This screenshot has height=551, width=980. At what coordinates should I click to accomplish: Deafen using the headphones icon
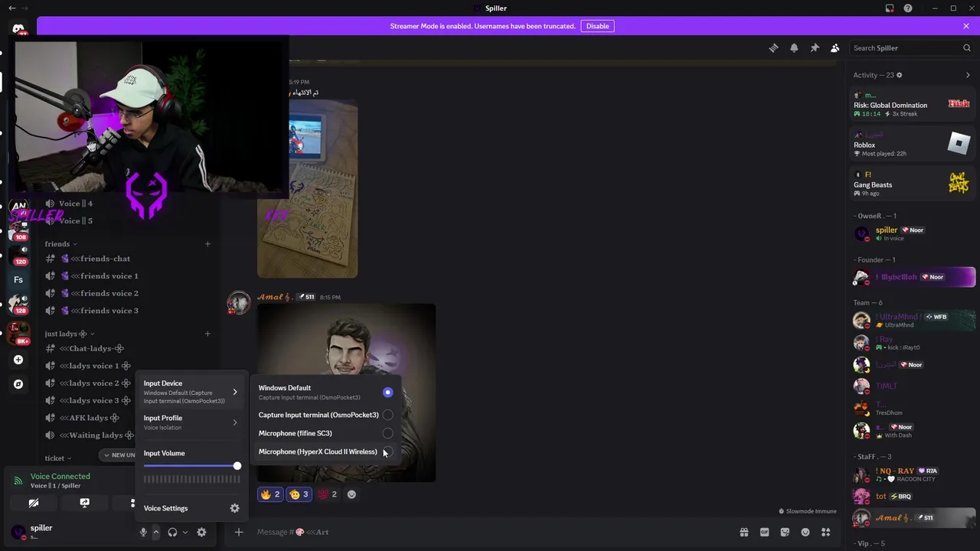172,532
